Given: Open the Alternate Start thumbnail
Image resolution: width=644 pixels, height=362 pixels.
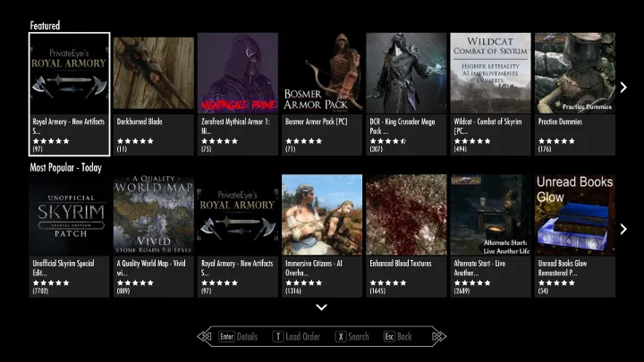Looking at the screenshot, I should point(490,215).
